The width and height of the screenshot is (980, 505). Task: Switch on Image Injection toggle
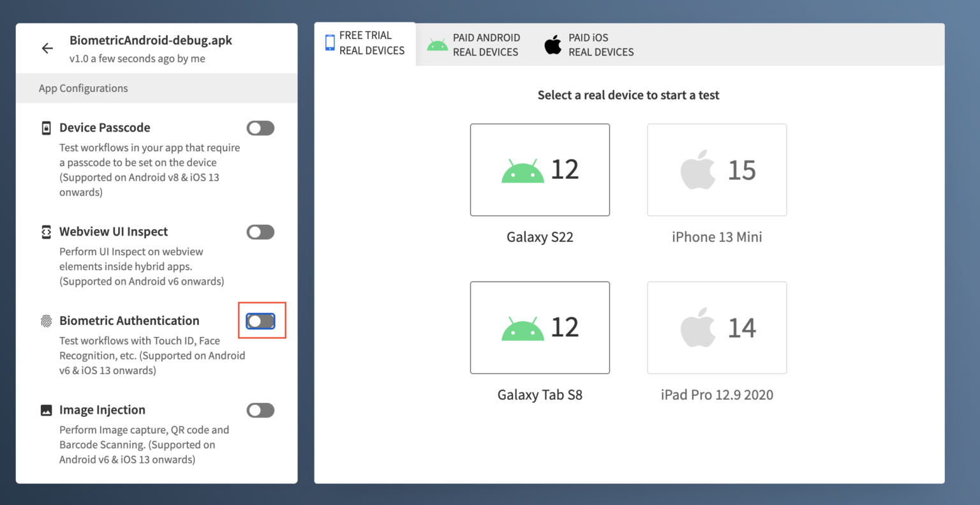coord(260,411)
